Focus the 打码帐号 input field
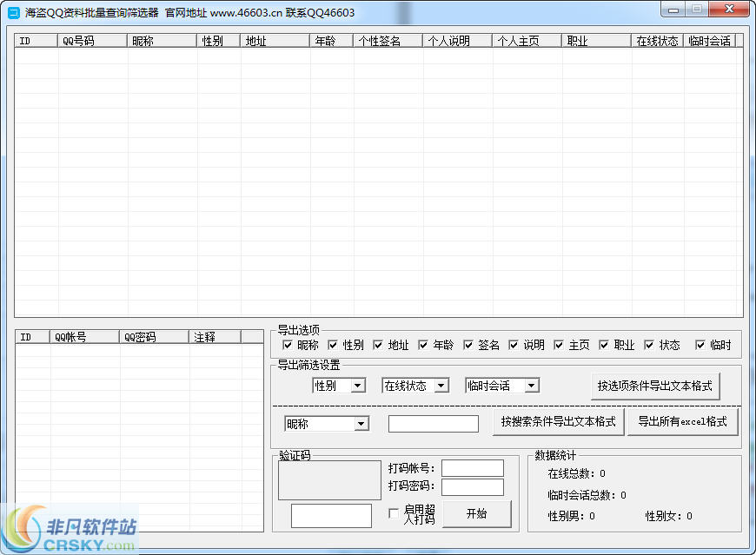This screenshot has width=756, height=555. tap(473, 468)
